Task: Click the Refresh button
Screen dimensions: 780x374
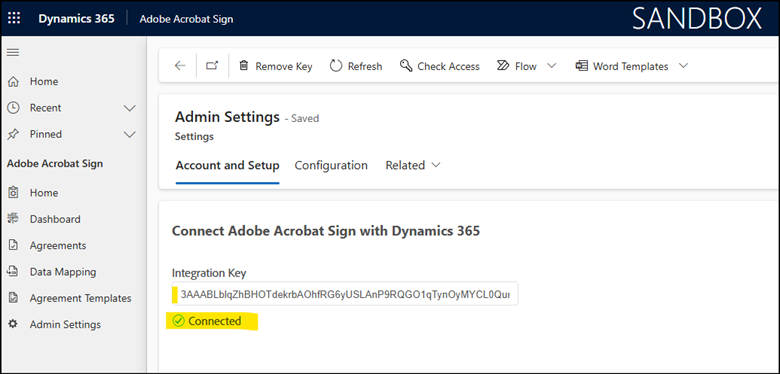Action: pos(356,66)
